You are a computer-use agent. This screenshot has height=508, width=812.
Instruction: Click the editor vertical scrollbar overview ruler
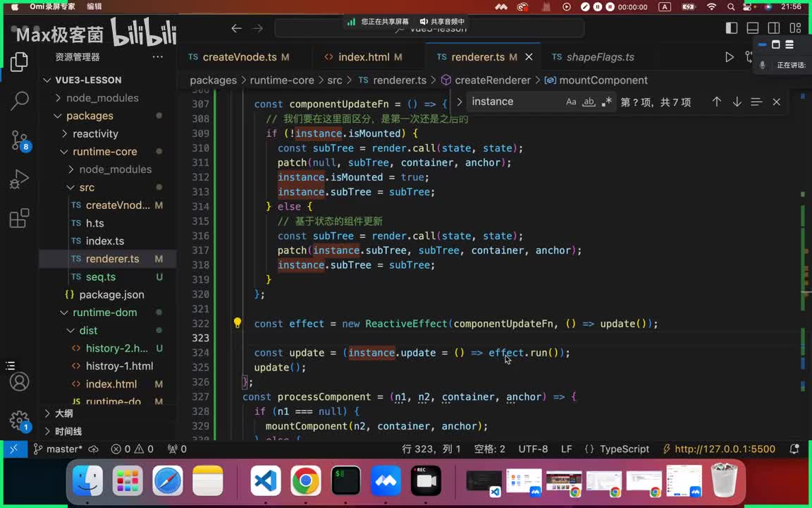pyautogui.click(x=803, y=265)
